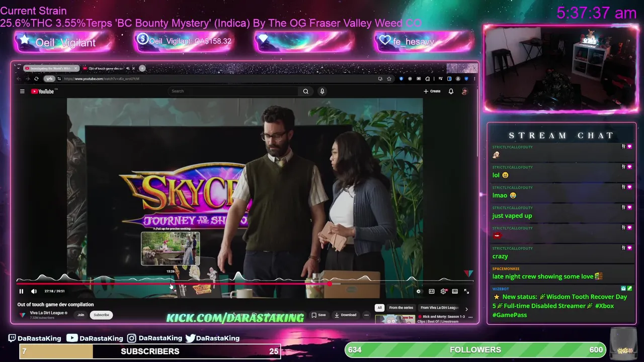Click the Instagram DaRastaKing social handle

154,338
